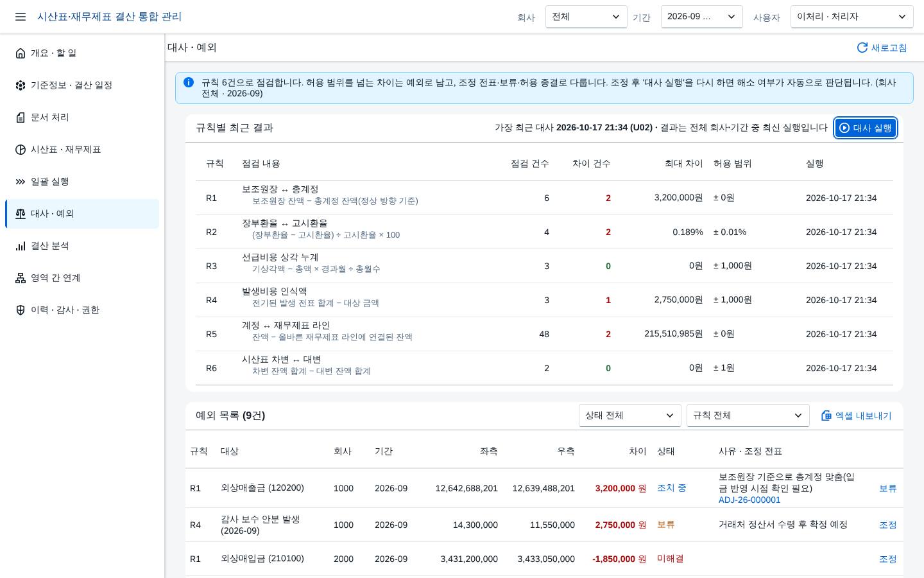The width and height of the screenshot is (924, 578).
Task: Click the 허용 범위 column header
Action: (732, 164)
